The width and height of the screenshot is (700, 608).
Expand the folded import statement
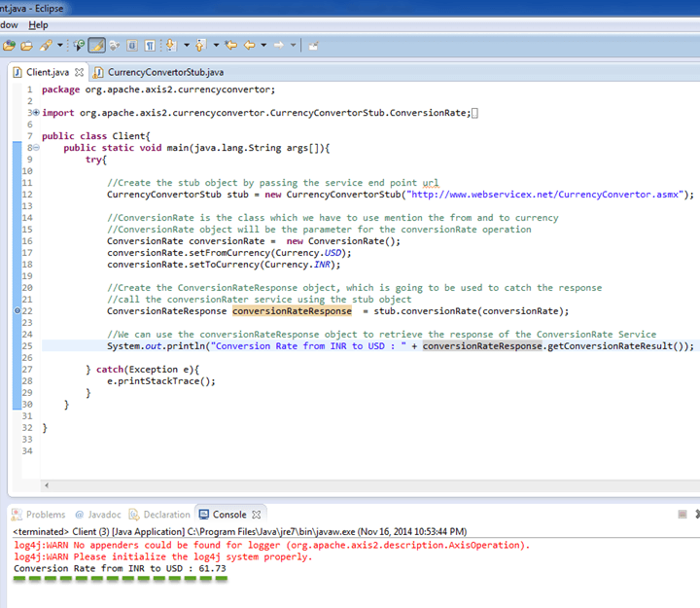point(36,113)
